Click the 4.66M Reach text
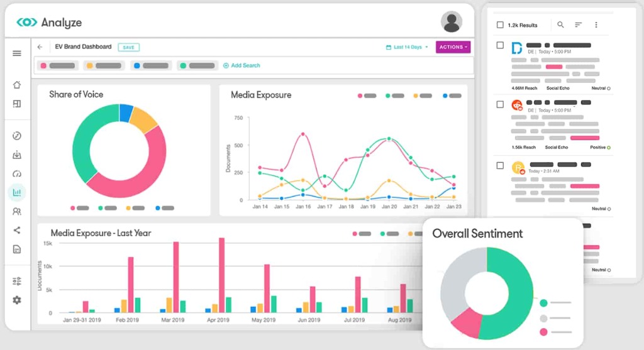The height and width of the screenshot is (350, 644). pos(524,88)
